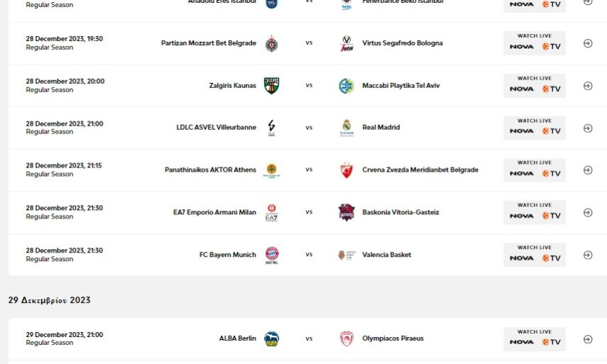Image resolution: width=607 pixels, height=364 pixels.
Task: Click the Zalgiris Kaunas team logo
Action: [271, 85]
